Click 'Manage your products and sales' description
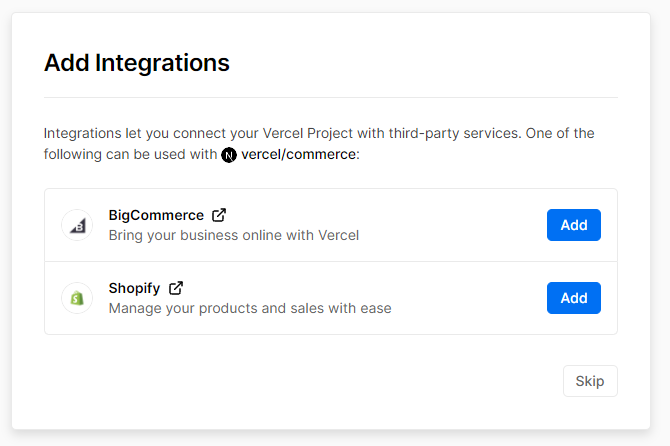 click(x=249, y=309)
